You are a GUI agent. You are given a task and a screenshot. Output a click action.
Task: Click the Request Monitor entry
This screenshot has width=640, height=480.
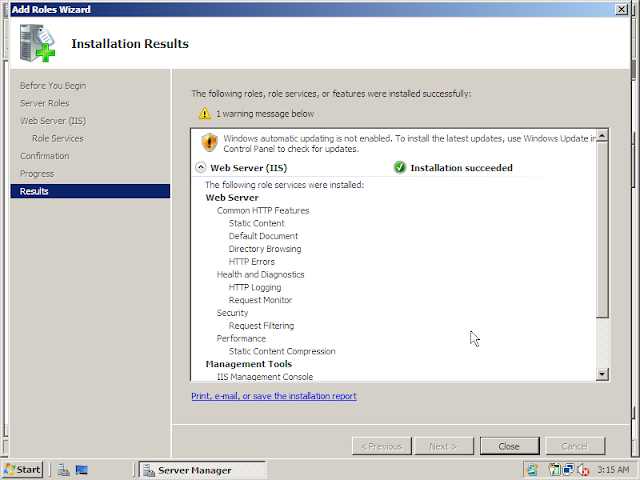260,300
